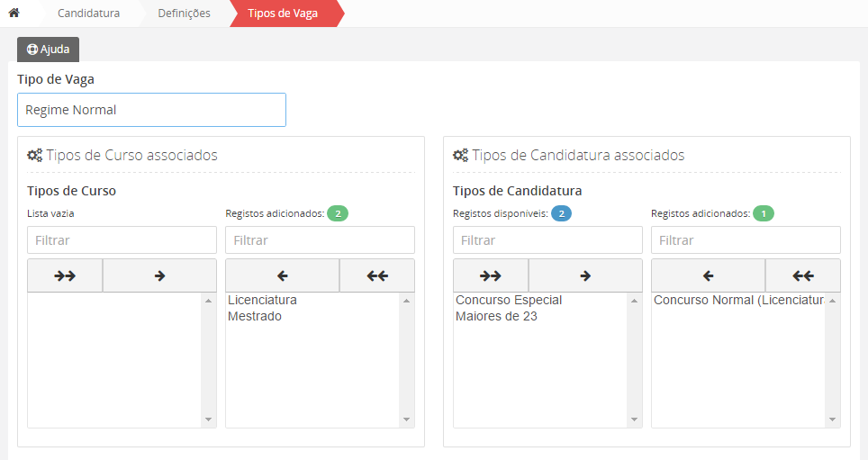Choose Maiores de 23 from available list
The height and width of the screenshot is (460, 868).
(x=496, y=316)
